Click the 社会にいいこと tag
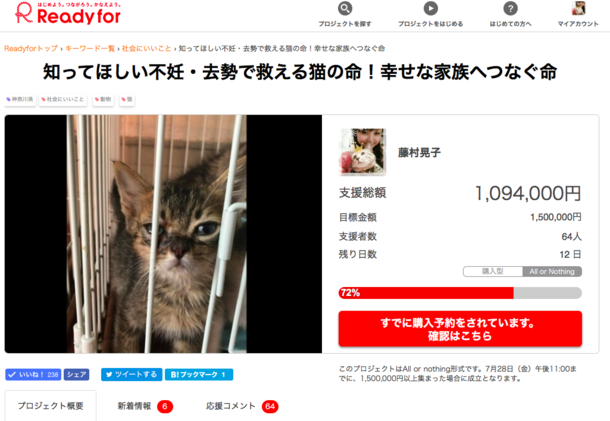The width and height of the screenshot is (610, 421). [63, 100]
